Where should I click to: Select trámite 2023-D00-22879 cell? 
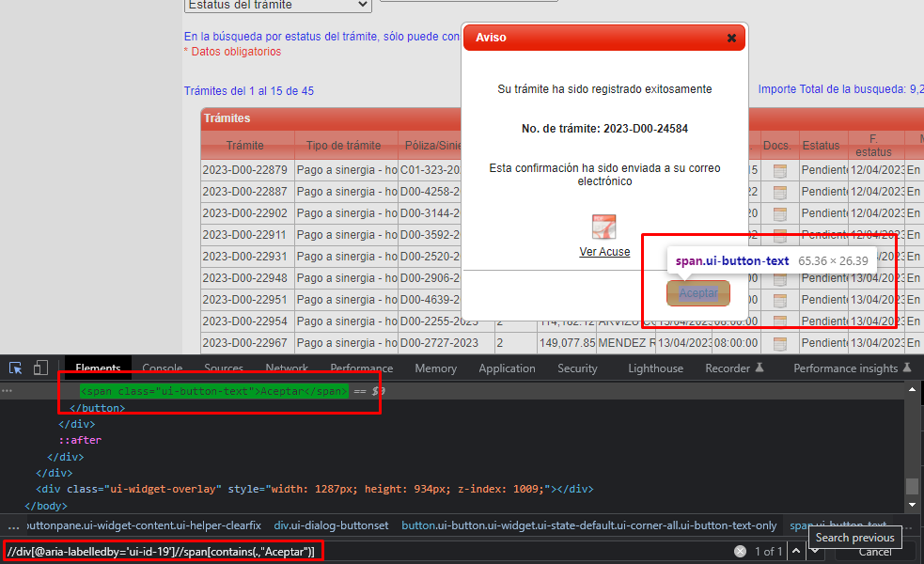point(245,170)
